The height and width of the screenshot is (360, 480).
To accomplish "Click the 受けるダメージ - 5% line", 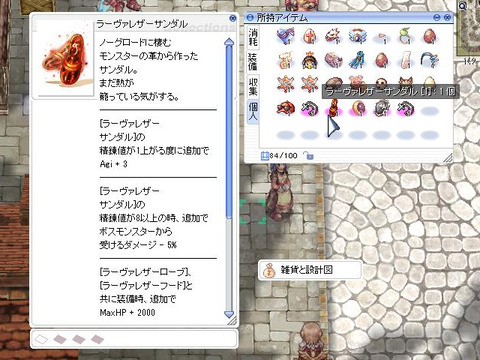I will (x=138, y=245).
